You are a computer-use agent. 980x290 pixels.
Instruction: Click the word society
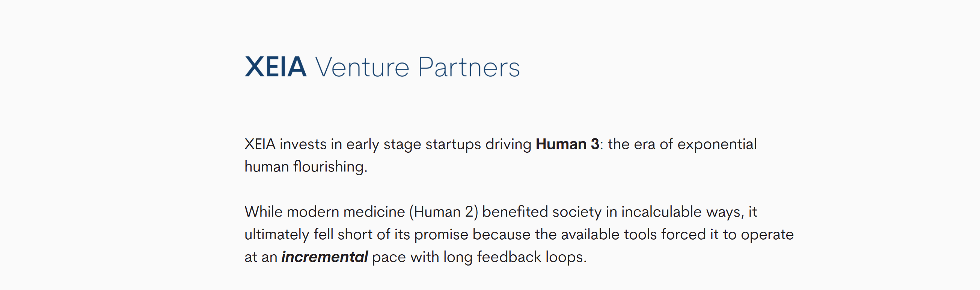coord(577,212)
